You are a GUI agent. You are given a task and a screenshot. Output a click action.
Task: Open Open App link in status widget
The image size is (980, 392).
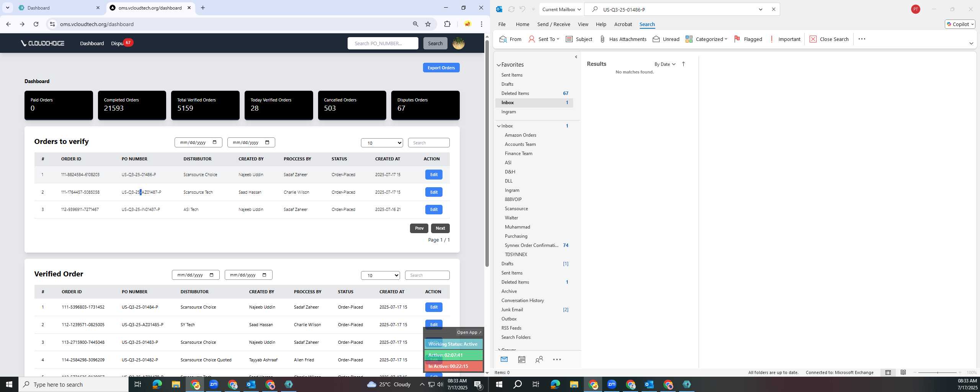pyautogui.click(x=469, y=332)
